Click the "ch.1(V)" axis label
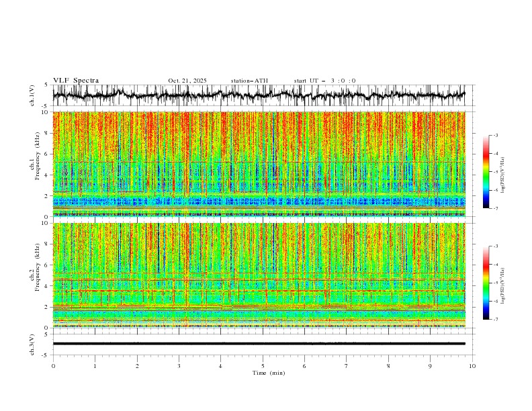532x411 pixels. click(x=32, y=95)
